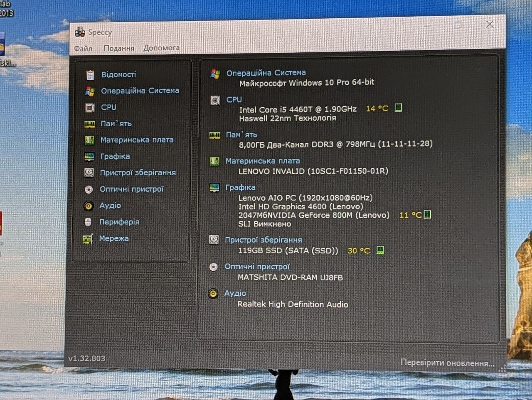Click the Оптичні пристрої heading link in summary

tap(257, 267)
